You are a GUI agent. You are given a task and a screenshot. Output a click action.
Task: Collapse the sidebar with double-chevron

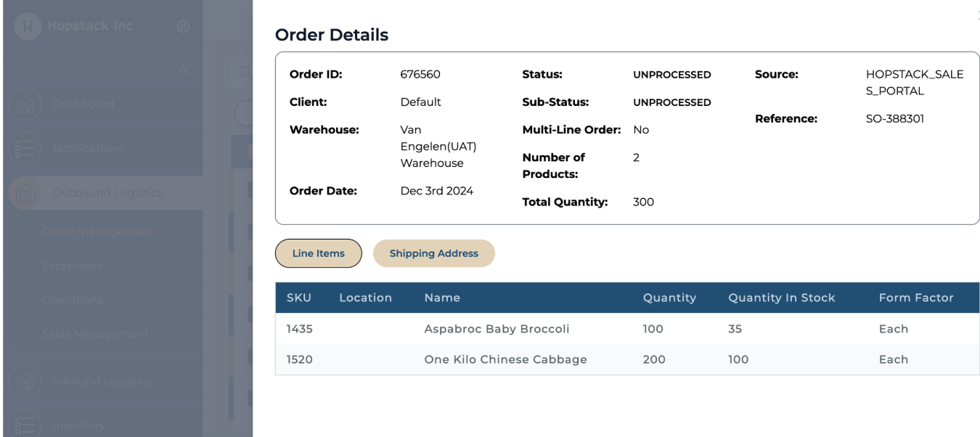(x=184, y=69)
